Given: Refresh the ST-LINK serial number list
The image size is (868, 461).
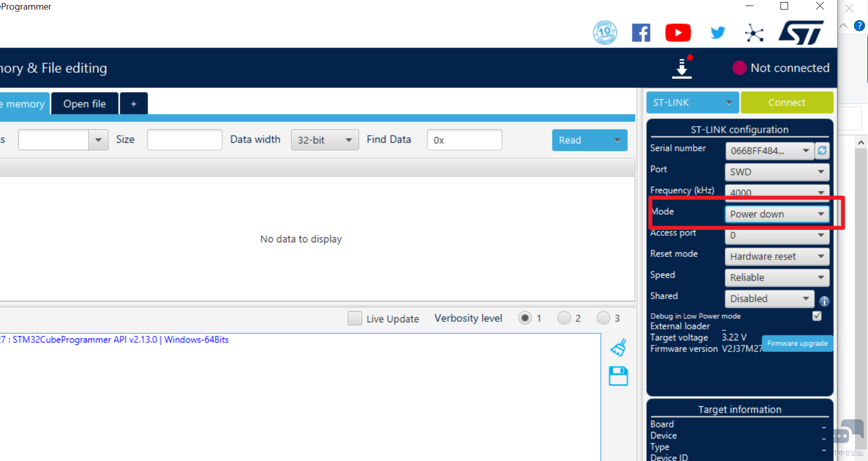Looking at the screenshot, I should click(822, 150).
